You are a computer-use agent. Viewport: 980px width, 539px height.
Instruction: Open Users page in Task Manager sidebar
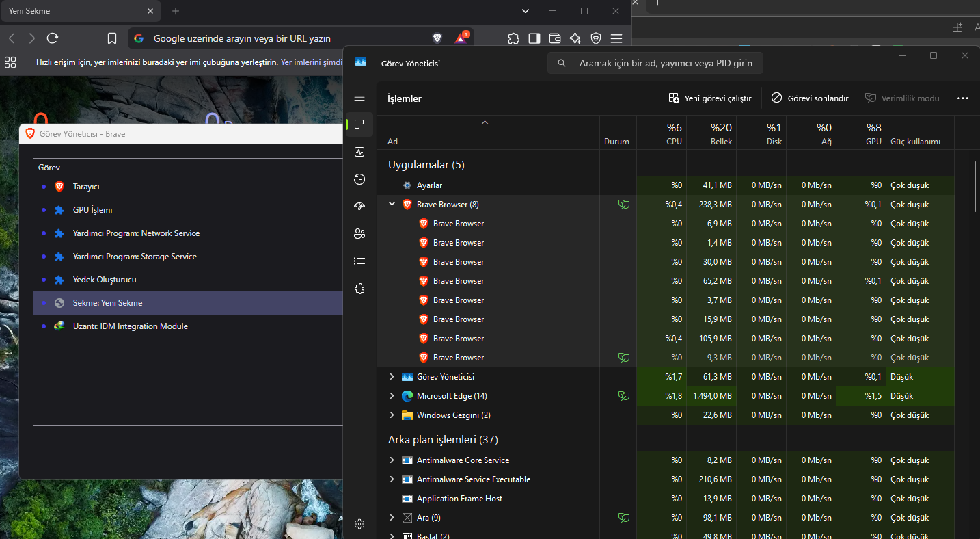tap(359, 234)
